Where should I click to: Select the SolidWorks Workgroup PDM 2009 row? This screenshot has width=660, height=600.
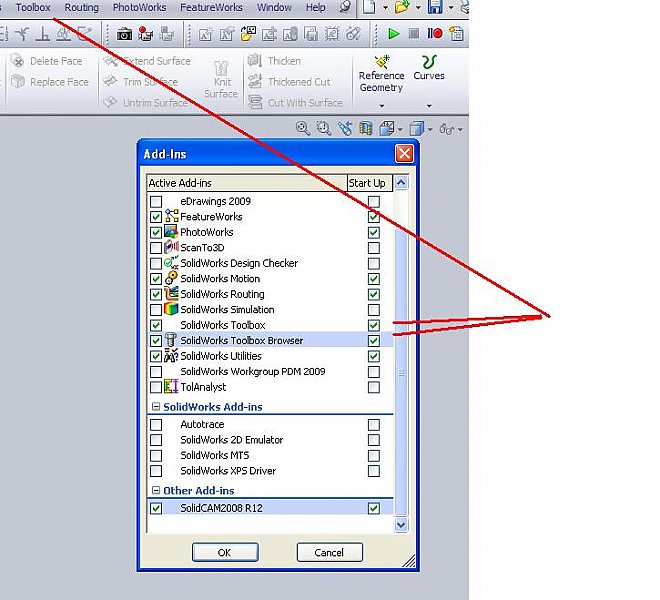[x=270, y=372]
